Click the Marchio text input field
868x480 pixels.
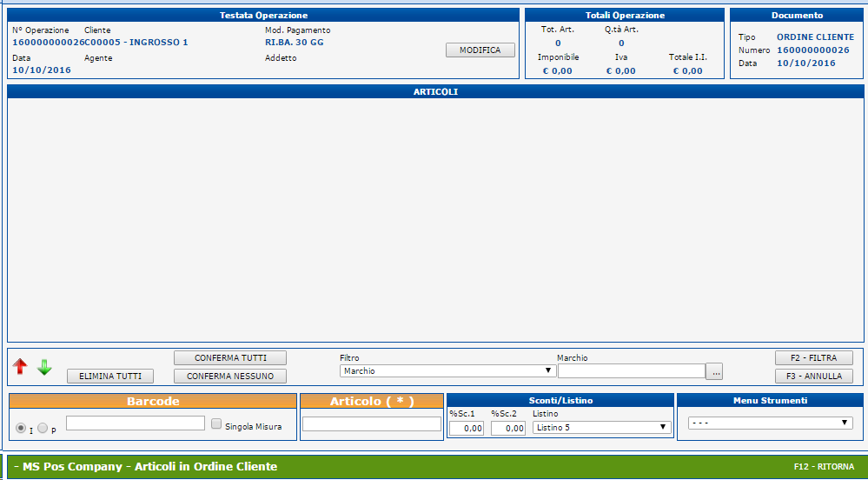pos(632,370)
